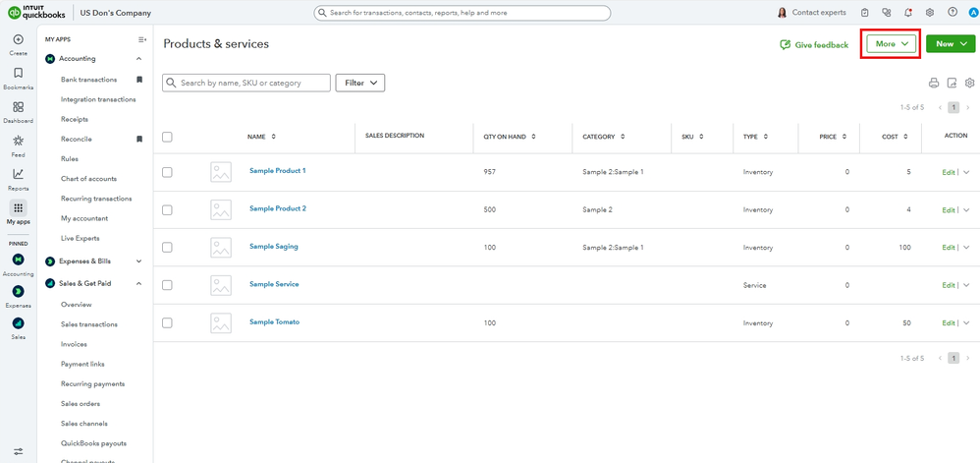
Task: Open Invoices under Sales & Get Paid
Action: [74, 344]
